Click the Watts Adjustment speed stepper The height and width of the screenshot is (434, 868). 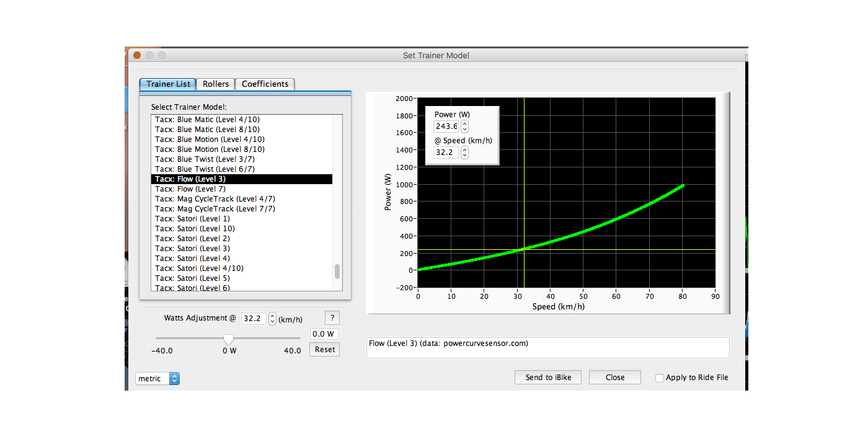click(272, 319)
